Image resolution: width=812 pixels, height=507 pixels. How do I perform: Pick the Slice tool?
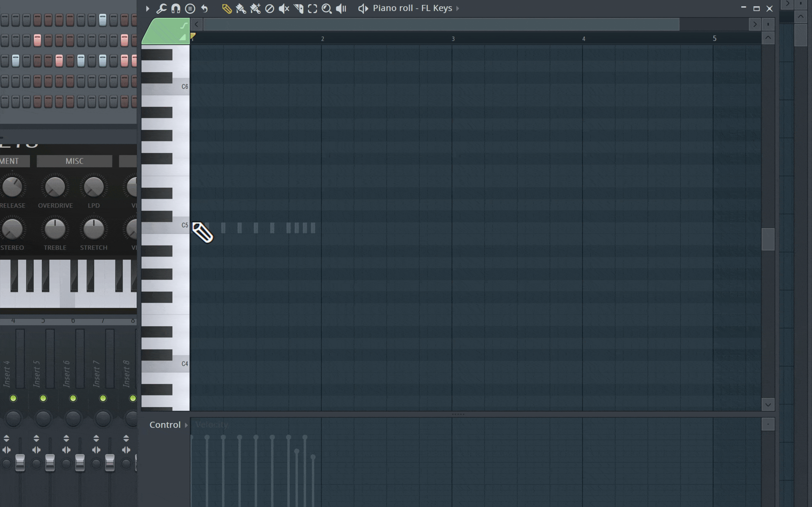pyautogui.click(x=298, y=9)
